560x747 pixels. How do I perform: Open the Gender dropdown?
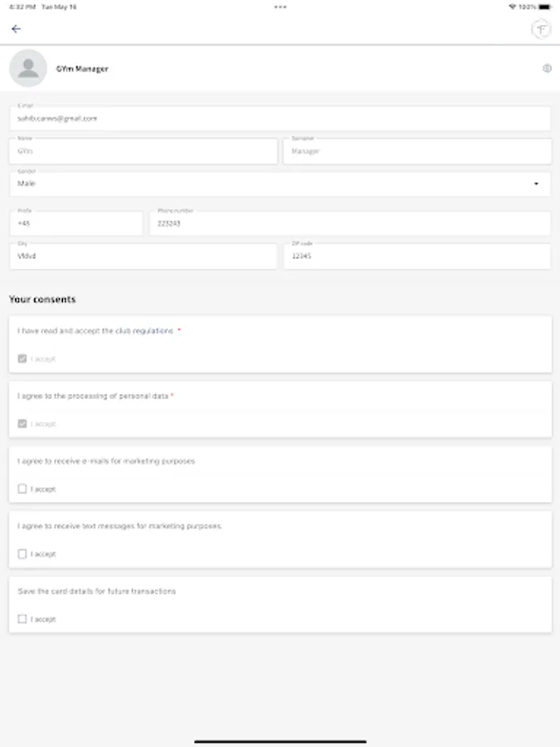(x=280, y=184)
